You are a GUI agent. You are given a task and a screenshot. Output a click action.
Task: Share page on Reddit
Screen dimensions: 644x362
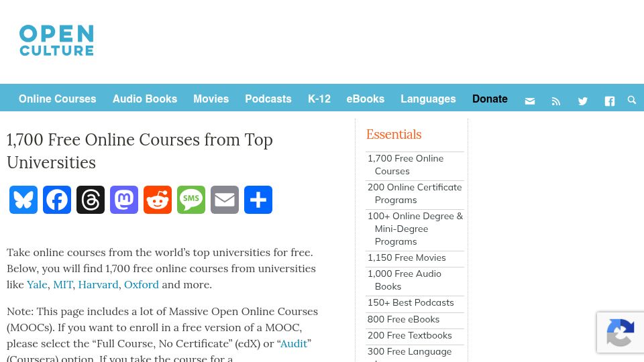coord(158,200)
